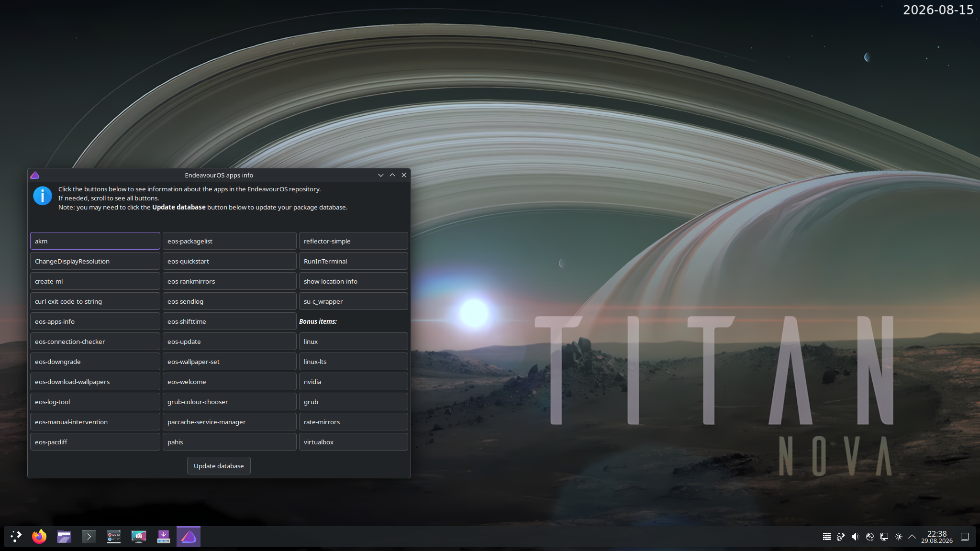
Task: Click the eos-pacdiff button
Action: pyautogui.click(x=95, y=442)
